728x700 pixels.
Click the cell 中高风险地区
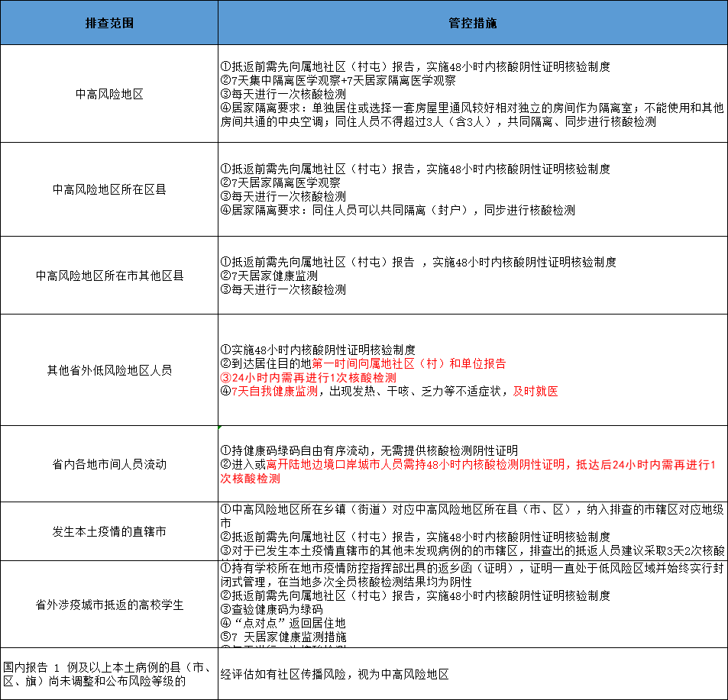coord(109,94)
